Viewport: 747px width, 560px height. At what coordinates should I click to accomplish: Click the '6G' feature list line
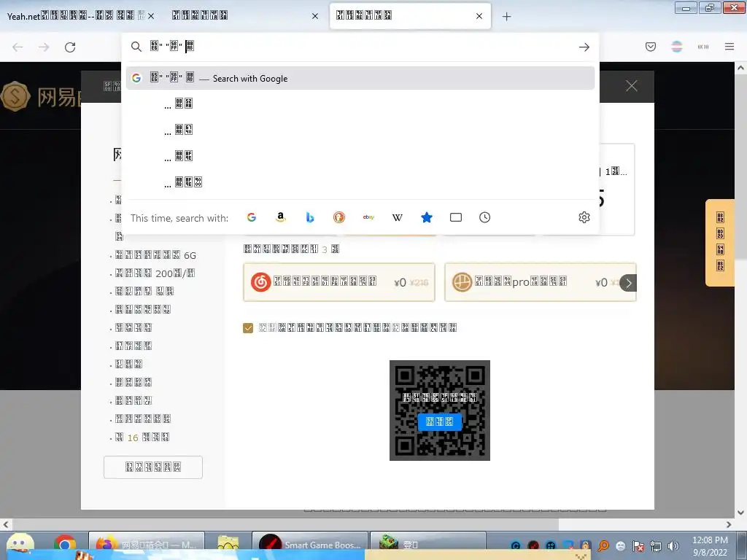156,256
